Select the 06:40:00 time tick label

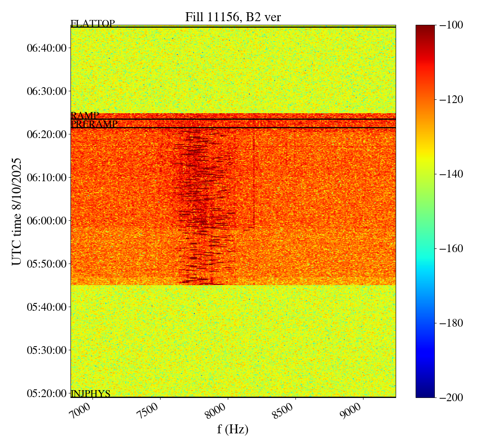pyautogui.click(x=46, y=48)
